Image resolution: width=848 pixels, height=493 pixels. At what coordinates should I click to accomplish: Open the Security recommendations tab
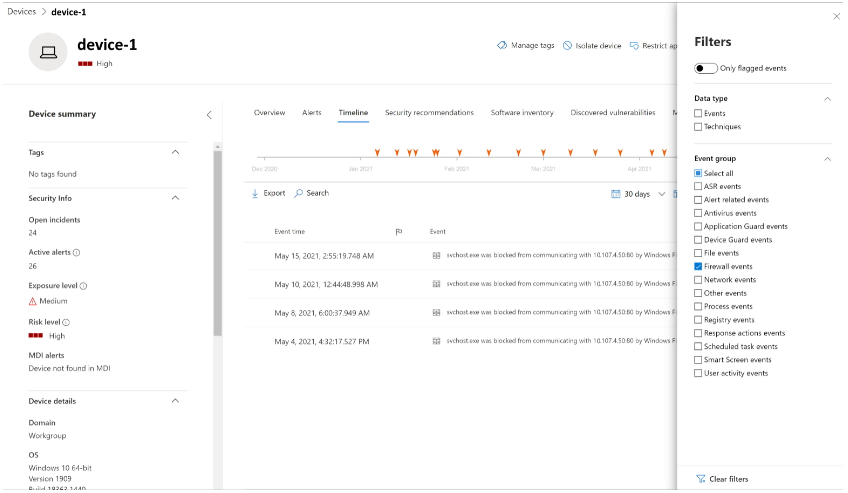[x=429, y=113]
